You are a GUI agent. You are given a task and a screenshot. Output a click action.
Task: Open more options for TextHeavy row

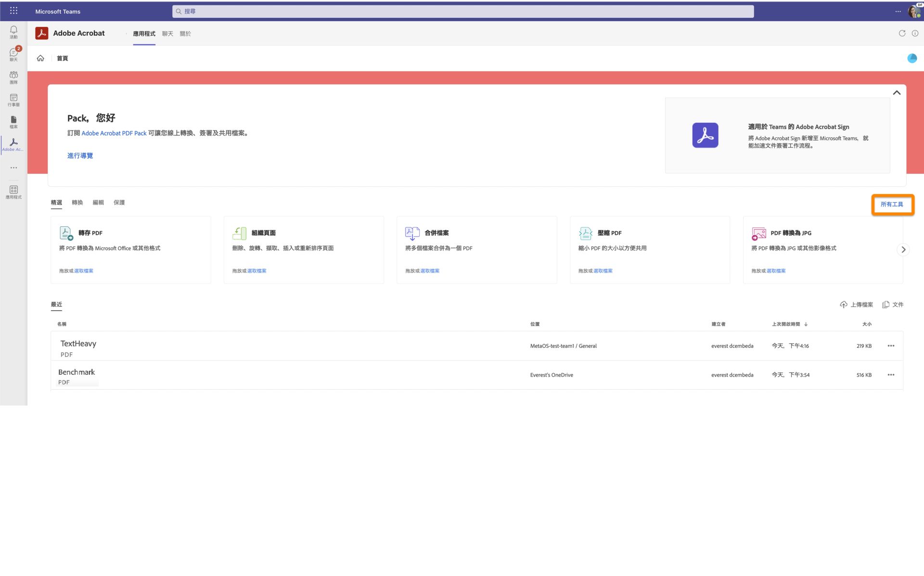(x=891, y=346)
